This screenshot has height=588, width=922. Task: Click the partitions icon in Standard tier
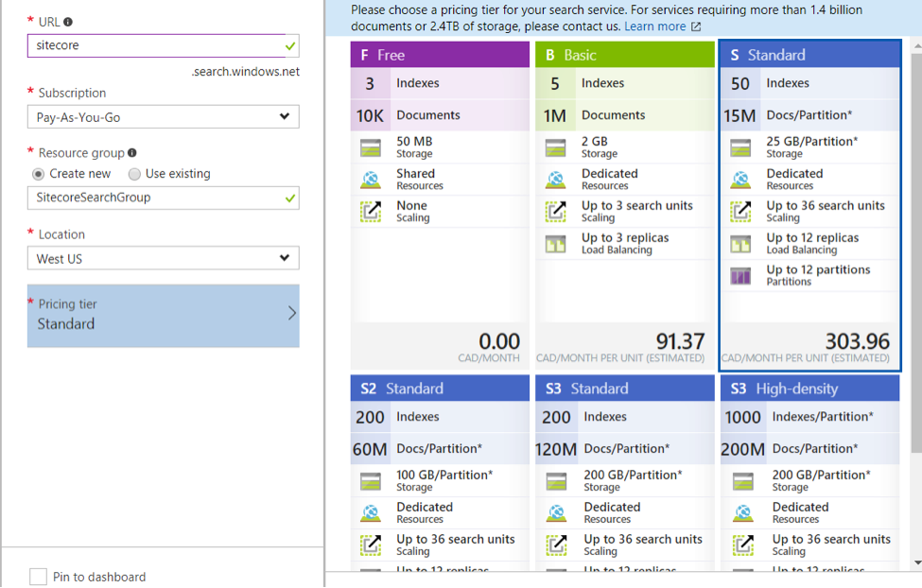point(740,276)
